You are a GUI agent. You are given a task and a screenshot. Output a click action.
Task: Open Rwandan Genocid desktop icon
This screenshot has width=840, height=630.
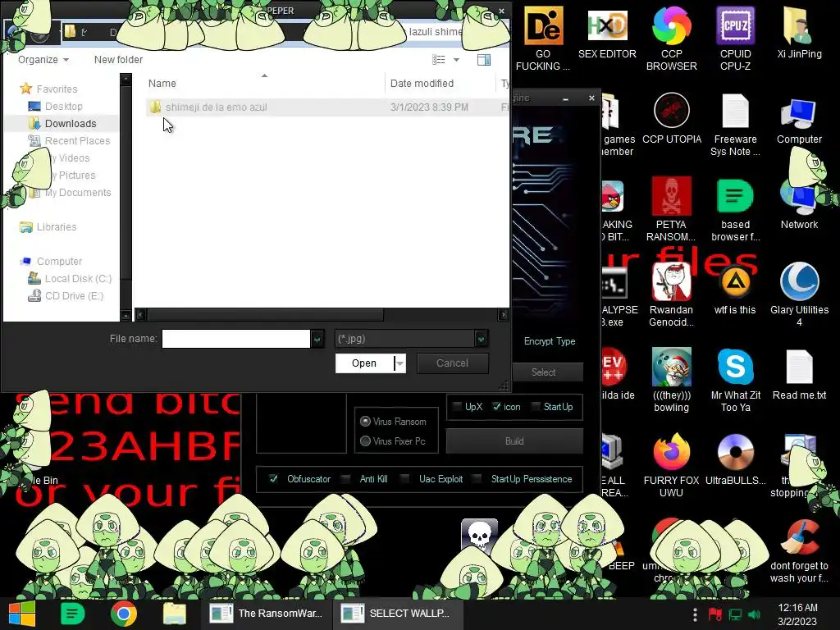[671, 294]
